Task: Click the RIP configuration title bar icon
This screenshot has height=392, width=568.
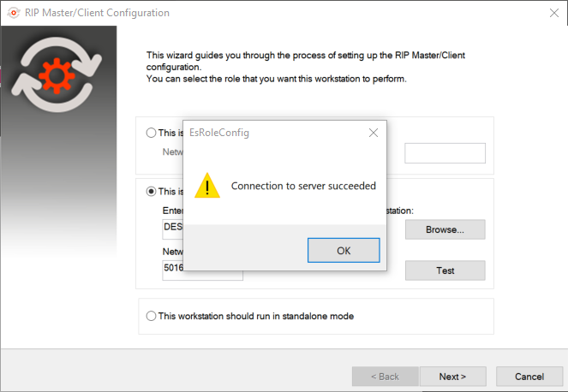Action: (x=14, y=13)
